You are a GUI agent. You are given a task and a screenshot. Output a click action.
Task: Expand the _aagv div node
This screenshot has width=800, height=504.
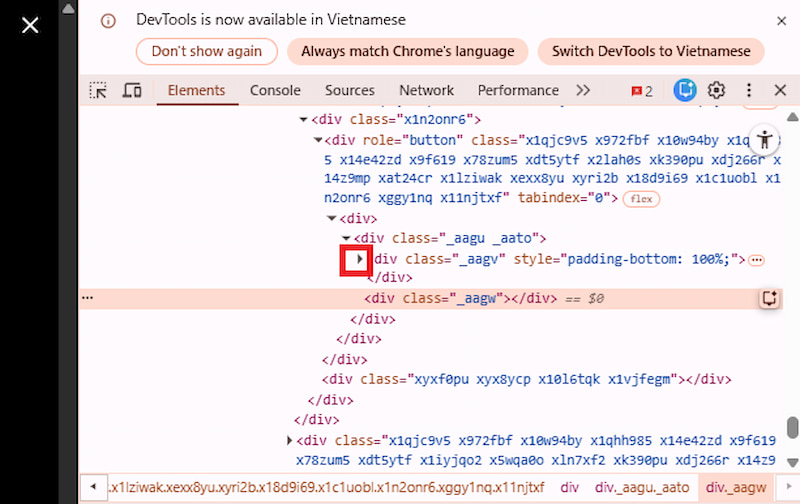coord(357,259)
